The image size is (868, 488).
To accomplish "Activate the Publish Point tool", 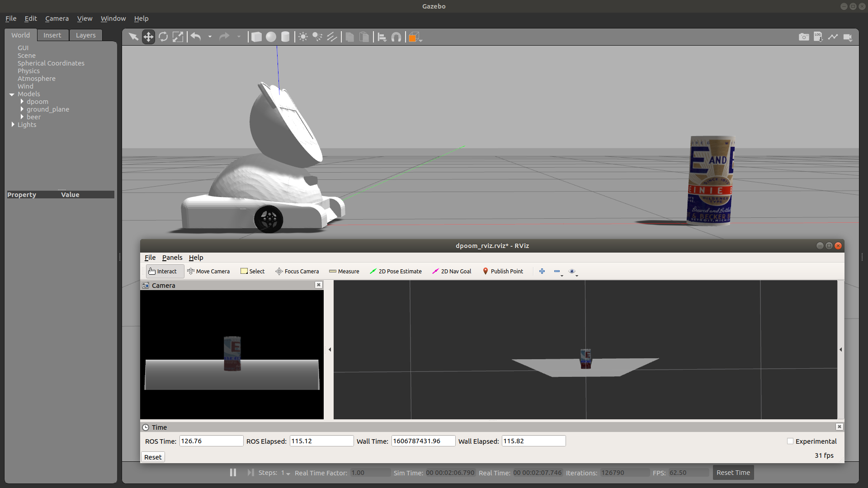I will pyautogui.click(x=503, y=271).
